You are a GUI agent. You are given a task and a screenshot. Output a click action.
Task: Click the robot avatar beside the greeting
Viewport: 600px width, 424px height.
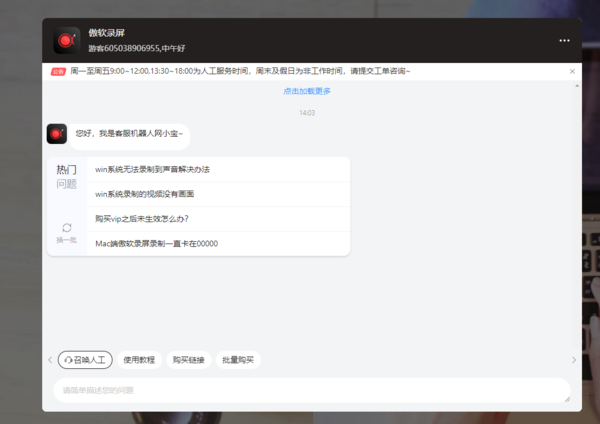57,133
